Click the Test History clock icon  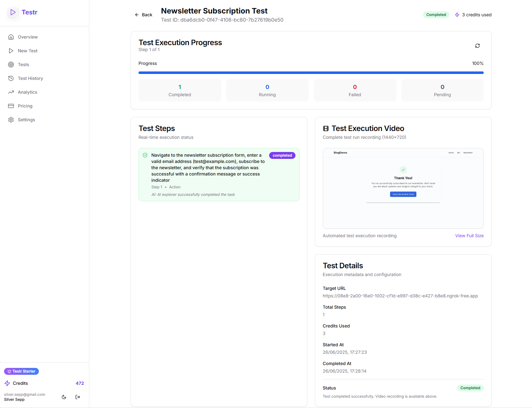(11, 78)
